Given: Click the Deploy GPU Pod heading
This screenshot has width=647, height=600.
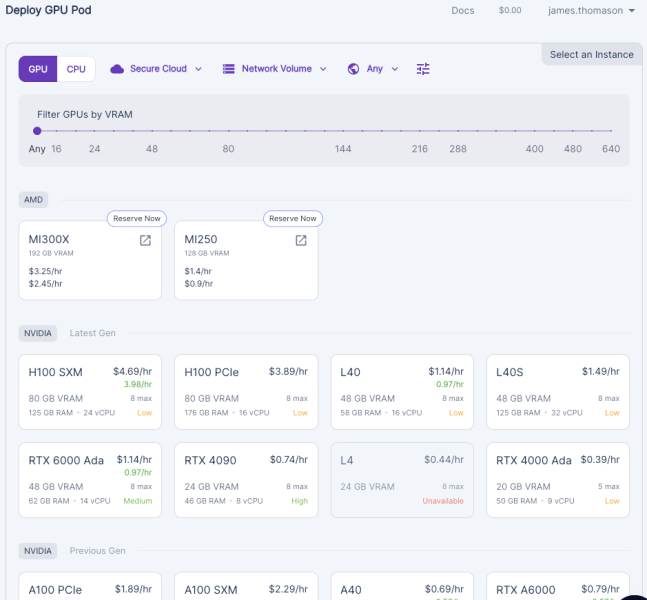Looking at the screenshot, I should 48,10.
